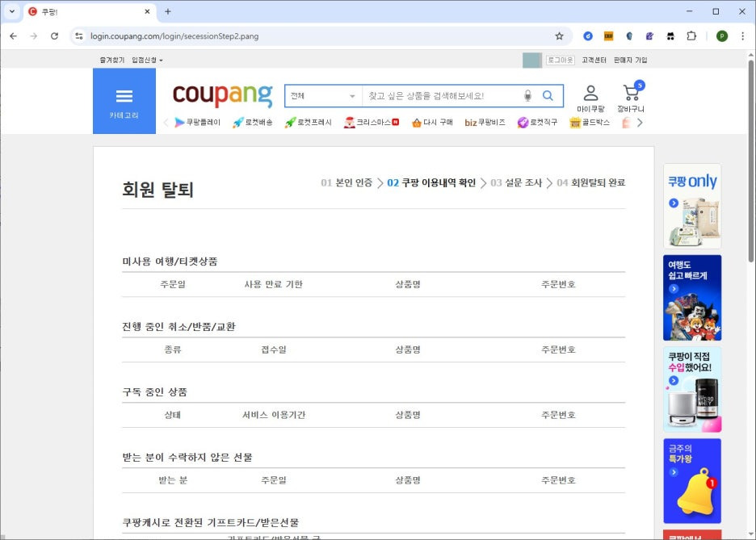Expand the 입점신청 dropdown
The image size is (756, 540).
pos(147,61)
